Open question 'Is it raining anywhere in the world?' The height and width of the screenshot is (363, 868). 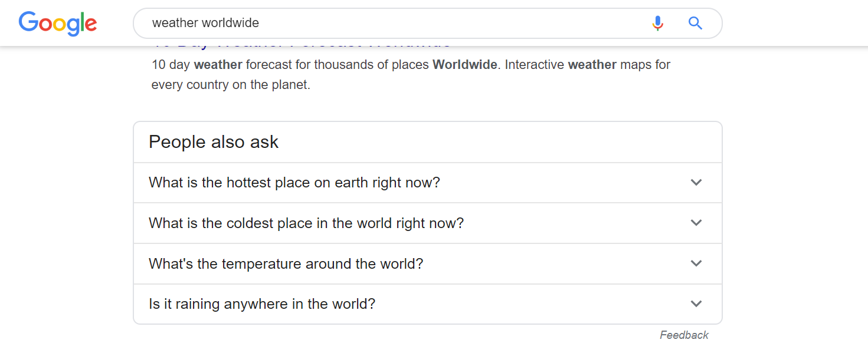[x=262, y=304]
